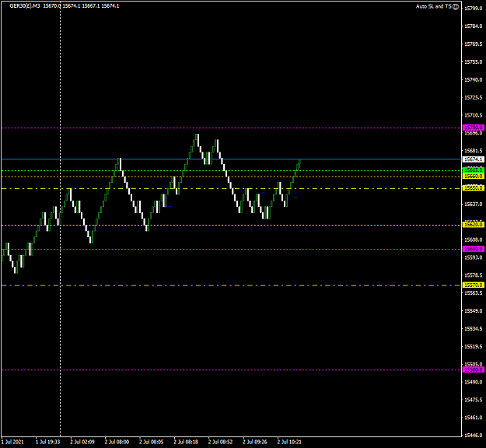
Task: Click the 15799.0 price scale value
Action: click(474, 9)
